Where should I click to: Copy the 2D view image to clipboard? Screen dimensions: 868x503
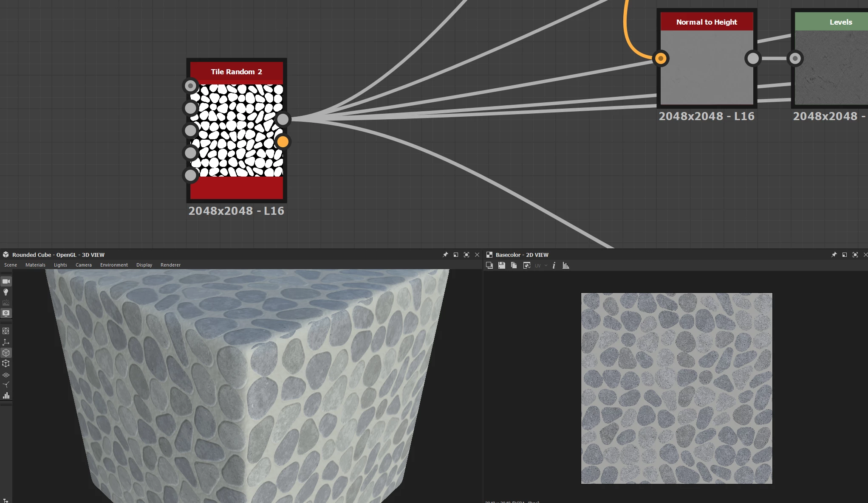point(514,265)
